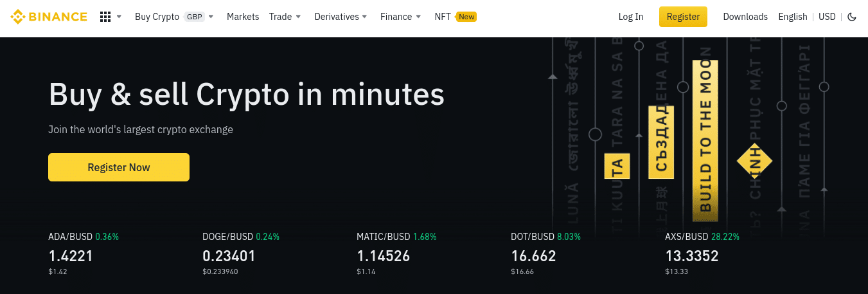Image resolution: width=868 pixels, height=294 pixels.
Task: Toggle dark mode moon icon
Action: click(852, 17)
